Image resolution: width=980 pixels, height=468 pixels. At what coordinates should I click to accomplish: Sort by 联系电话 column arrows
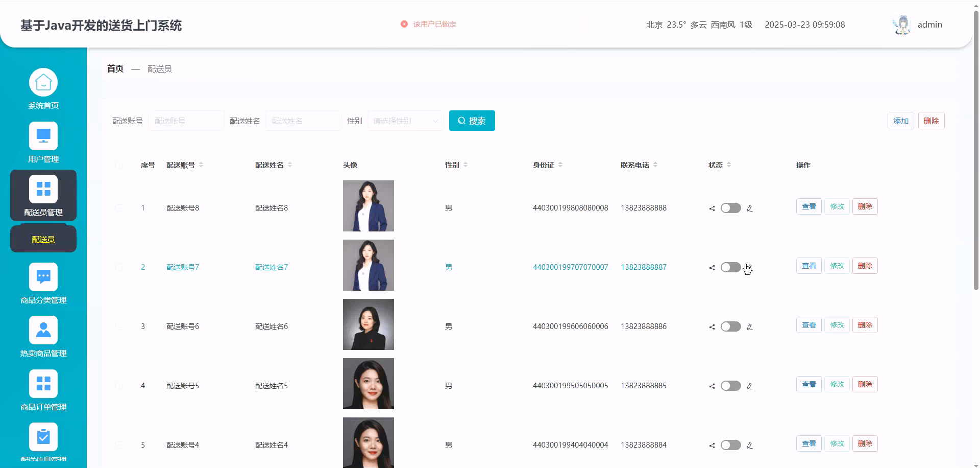click(x=655, y=165)
